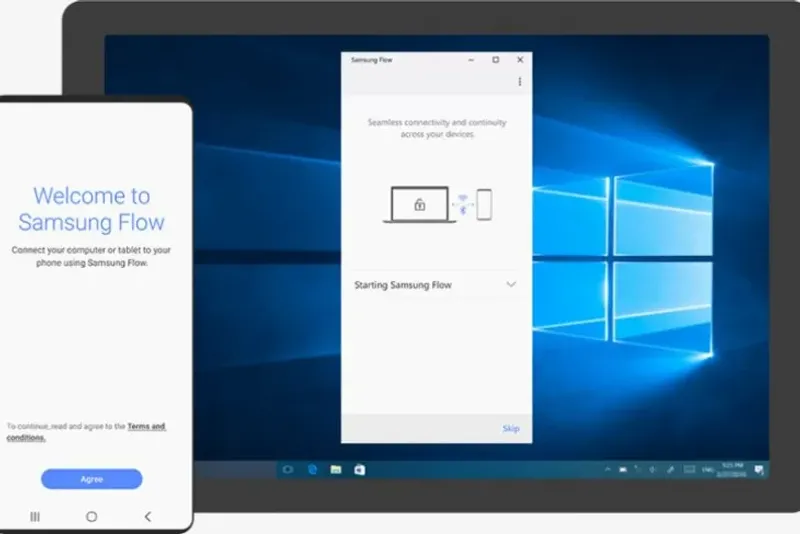Tap the phone's Recents navigation button
This screenshot has width=800, height=534.
(x=35, y=517)
